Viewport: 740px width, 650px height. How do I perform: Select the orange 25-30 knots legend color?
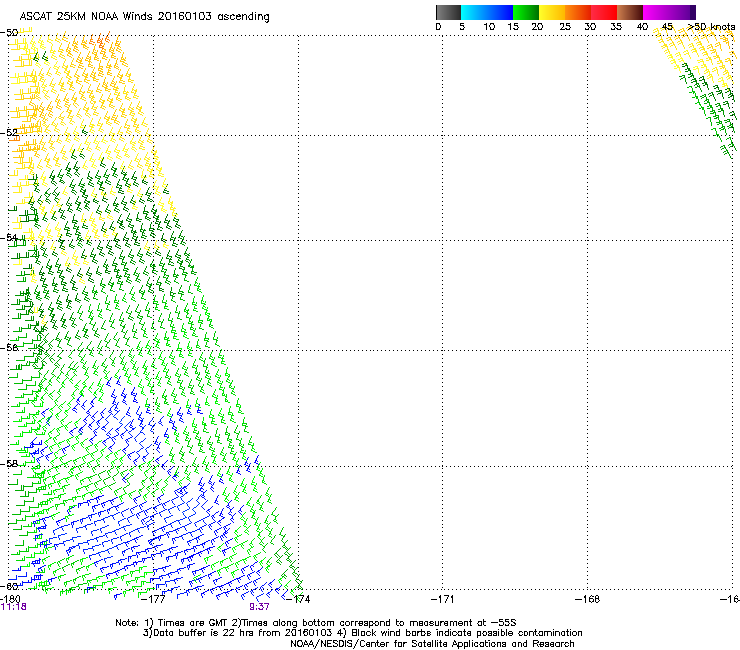pyautogui.click(x=578, y=12)
